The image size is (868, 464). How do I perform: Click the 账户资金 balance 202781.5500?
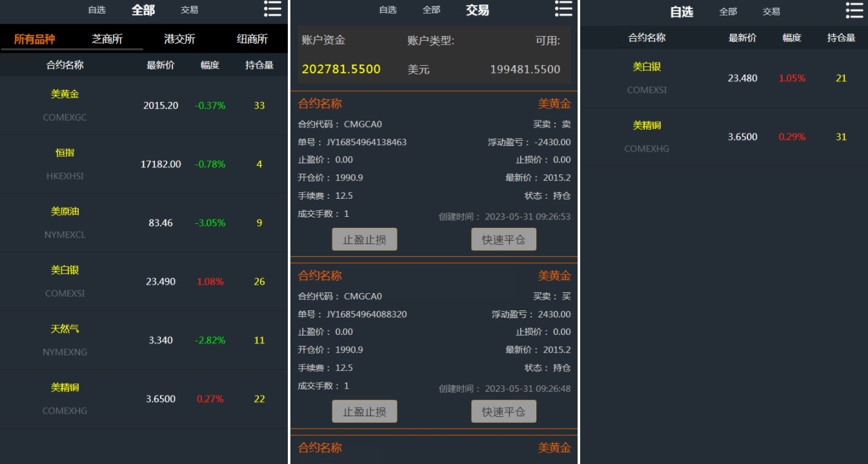341,68
